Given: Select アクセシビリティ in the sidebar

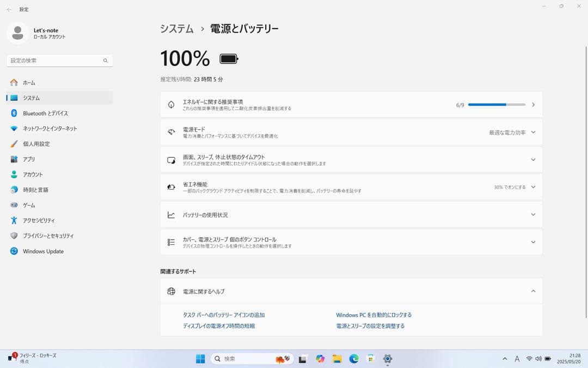Looking at the screenshot, I should [40, 220].
